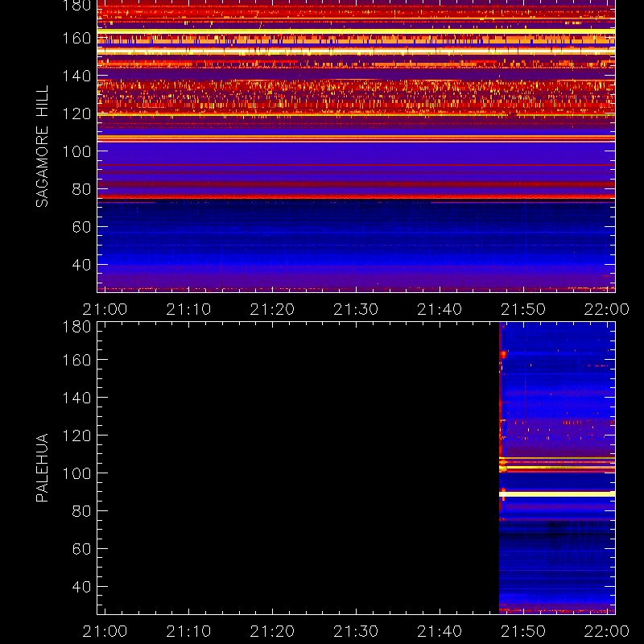Select the 120 tick label on Palehua plot
This screenshot has width=644, height=644.
tap(76, 436)
